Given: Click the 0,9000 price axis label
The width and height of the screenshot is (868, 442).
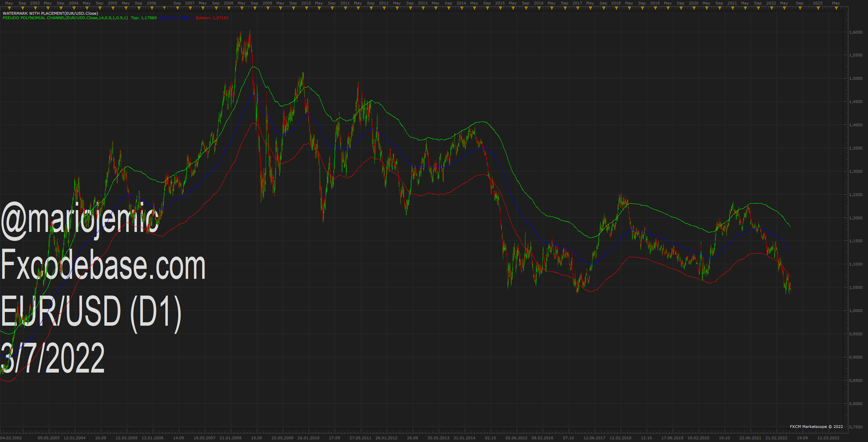Looking at the screenshot, I should click(856, 357).
